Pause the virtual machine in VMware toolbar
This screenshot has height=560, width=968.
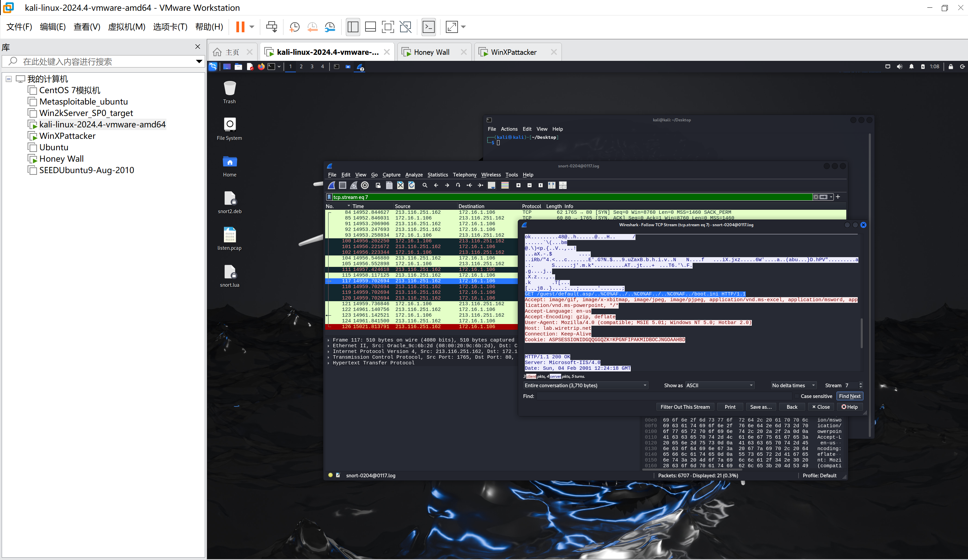click(240, 27)
